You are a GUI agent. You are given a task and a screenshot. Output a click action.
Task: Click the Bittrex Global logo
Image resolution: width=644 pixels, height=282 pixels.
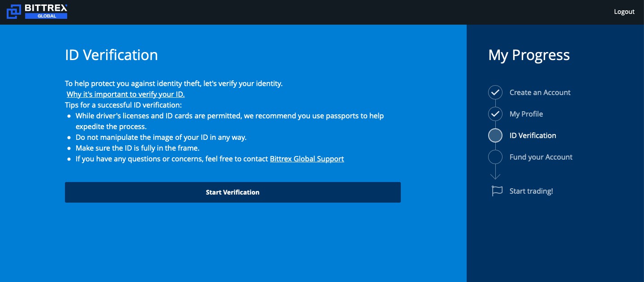[37, 12]
